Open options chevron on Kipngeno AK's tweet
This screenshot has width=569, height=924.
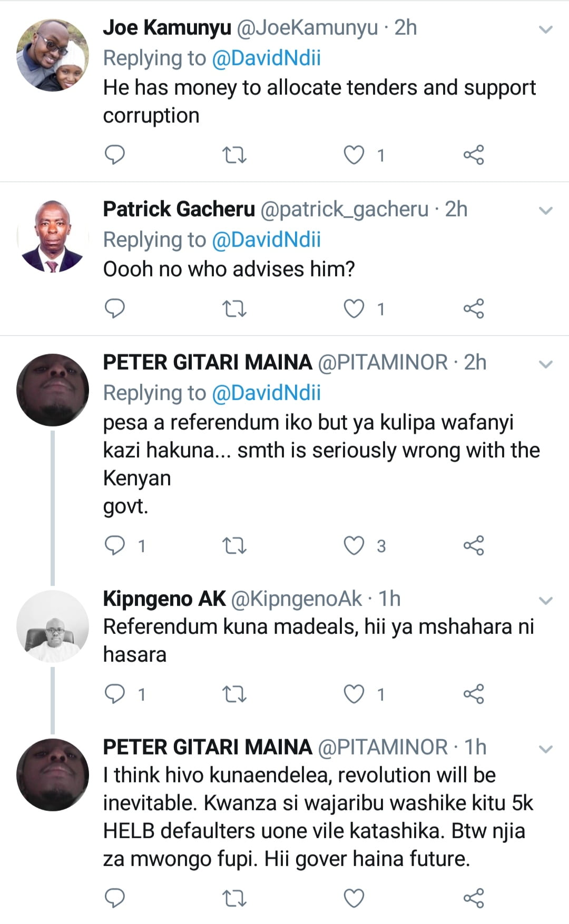[546, 601]
